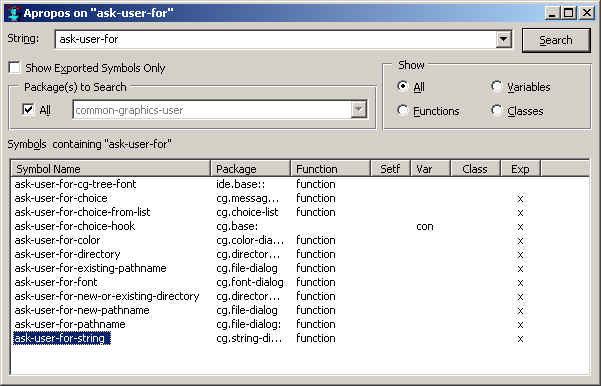Maximize the Apropos window
This screenshot has height=386, width=601.
click(x=569, y=13)
